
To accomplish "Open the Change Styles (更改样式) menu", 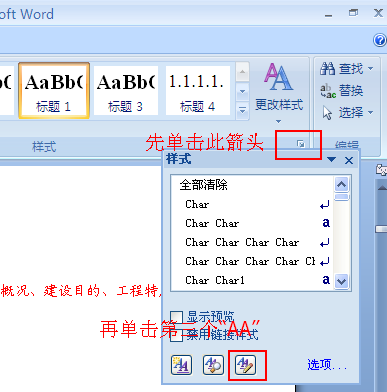I will click(x=279, y=92).
